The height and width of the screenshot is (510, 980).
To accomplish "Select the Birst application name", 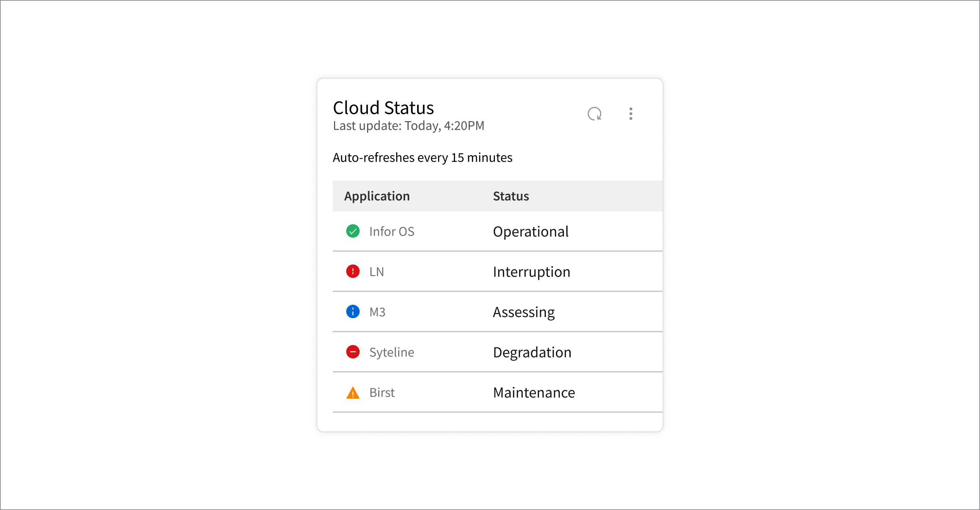I will pos(382,392).
